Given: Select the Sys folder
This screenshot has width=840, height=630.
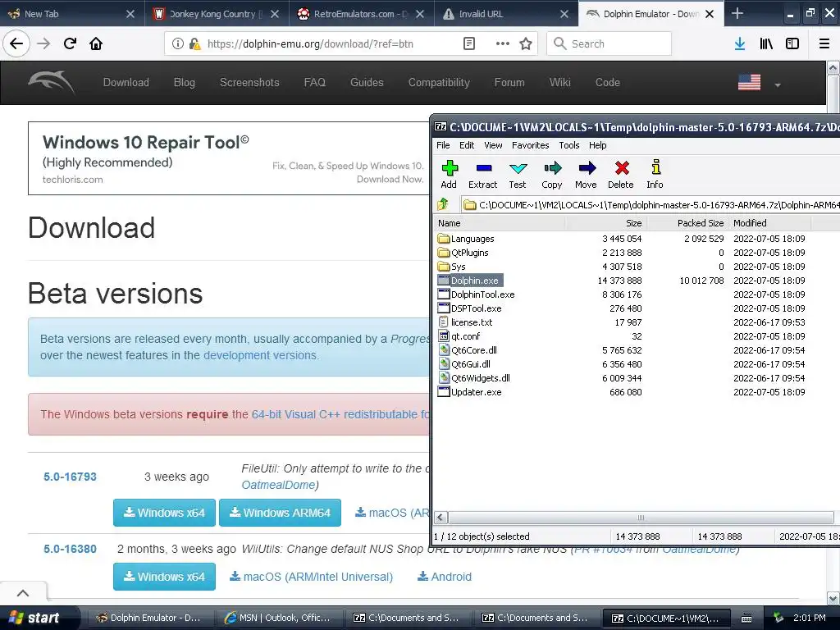Looking at the screenshot, I should (x=452, y=267).
